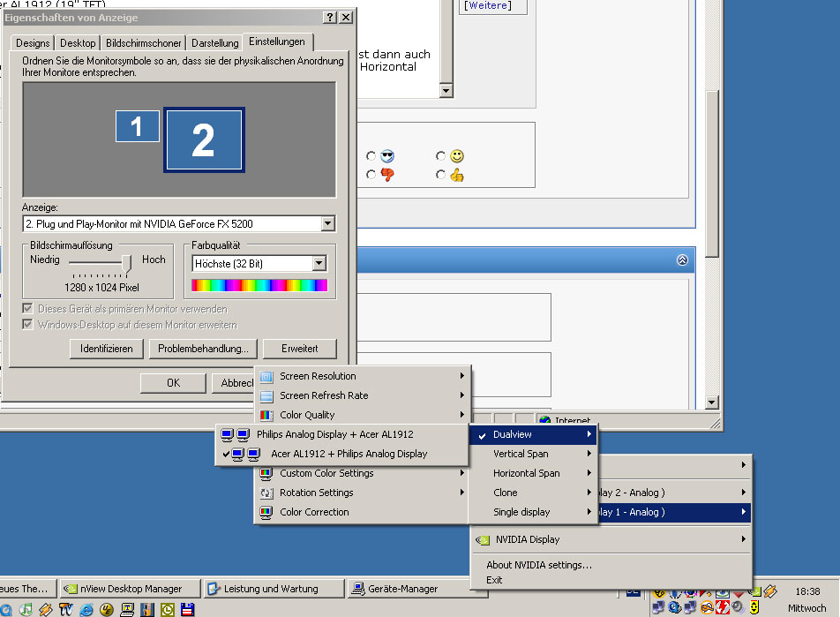Click the Screen Resolution menu icon
This screenshot has width=840, height=617.
tap(266, 376)
